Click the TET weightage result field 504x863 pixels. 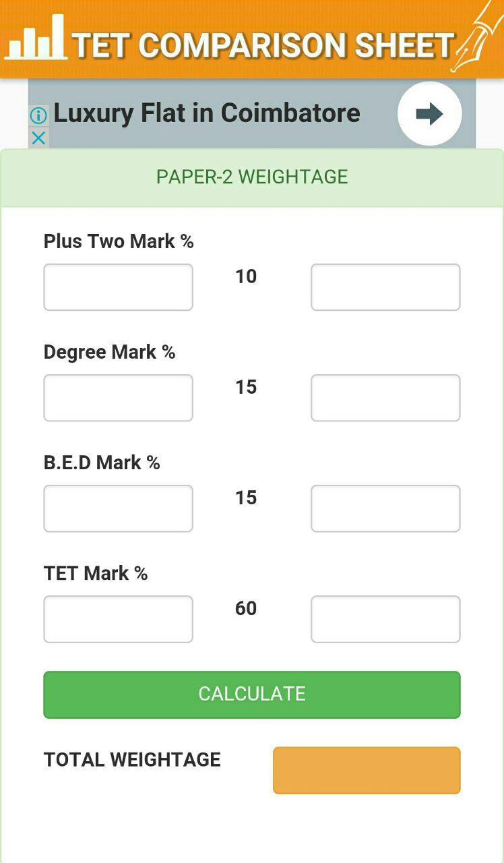tap(385, 619)
